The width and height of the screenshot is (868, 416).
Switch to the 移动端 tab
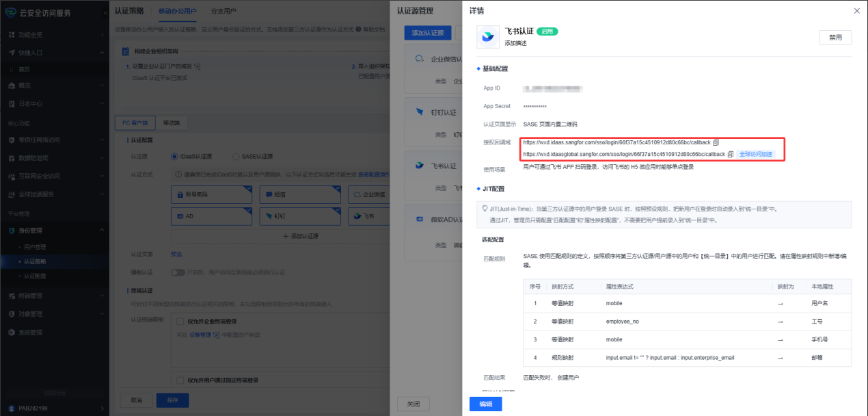[x=170, y=123]
